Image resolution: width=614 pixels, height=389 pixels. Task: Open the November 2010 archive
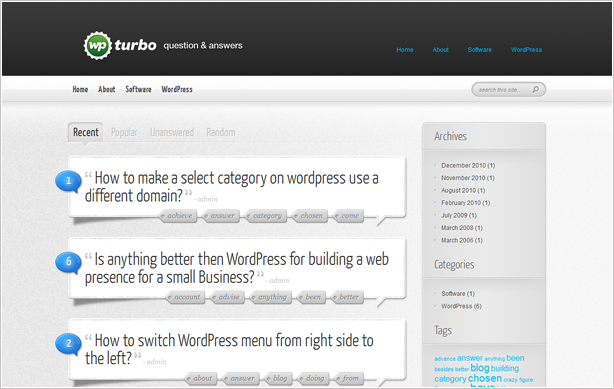pos(468,178)
